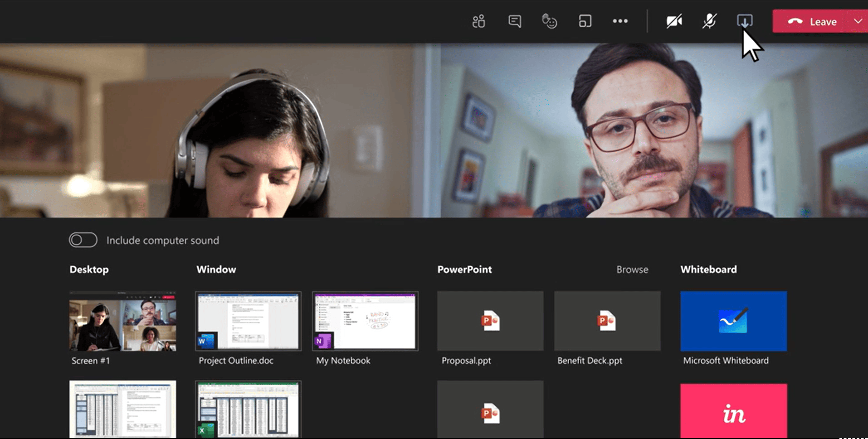Present the Benefit Deck.ppt file
The width and height of the screenshot is (868, 439).
607,321
